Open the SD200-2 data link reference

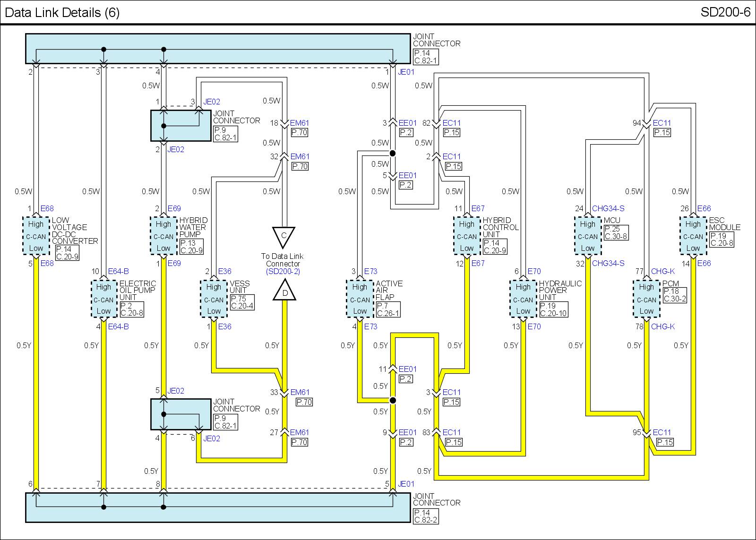(283, 272)
